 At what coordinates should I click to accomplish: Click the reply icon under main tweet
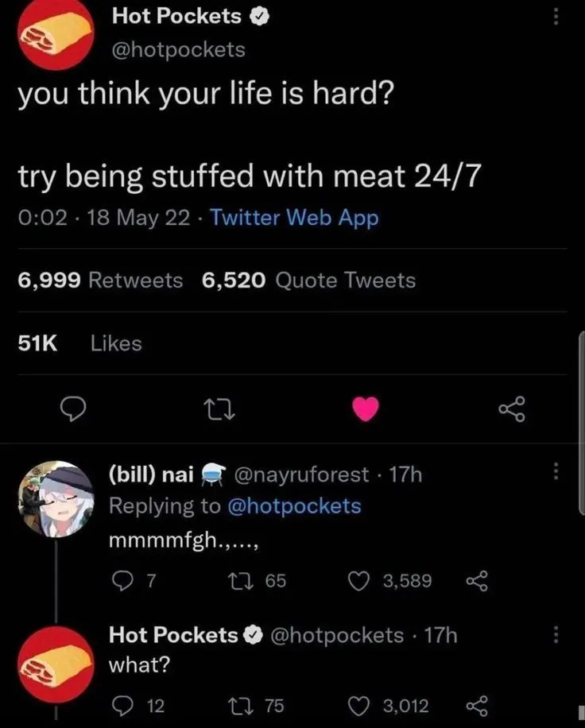pos(74,409)
